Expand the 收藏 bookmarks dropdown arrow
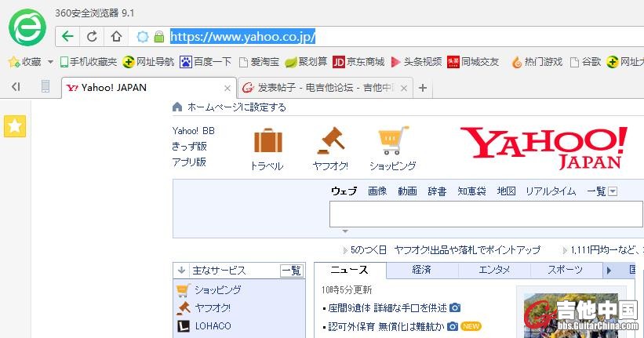The height and width of the screenshot is (338, 644). [50, 62]
